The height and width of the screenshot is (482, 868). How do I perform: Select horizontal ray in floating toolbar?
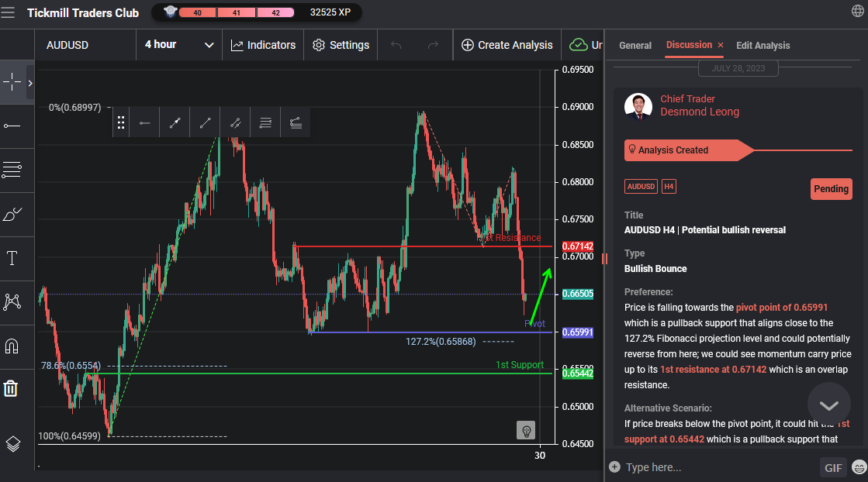(144, 122)
